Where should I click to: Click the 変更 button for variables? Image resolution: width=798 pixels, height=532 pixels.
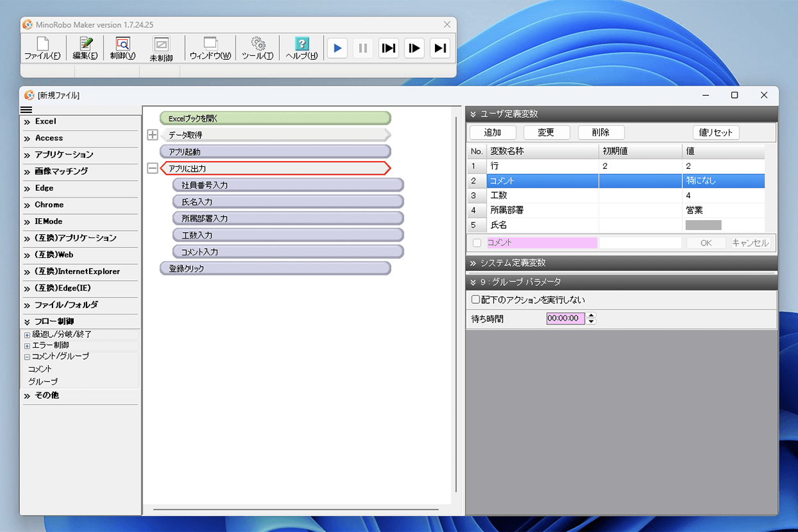[547, 132]
